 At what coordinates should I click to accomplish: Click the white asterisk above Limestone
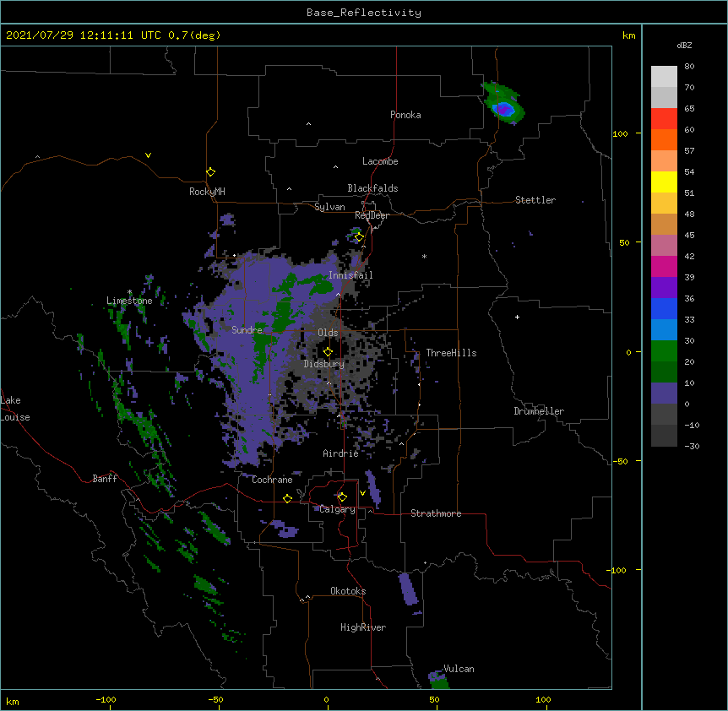click(130, 292)
